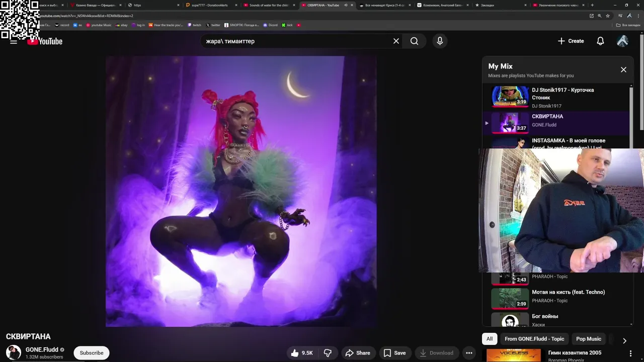Save video to a playlist
This screenshot has height=362, width=644.
pyautogui.click(x=394, y=353)
